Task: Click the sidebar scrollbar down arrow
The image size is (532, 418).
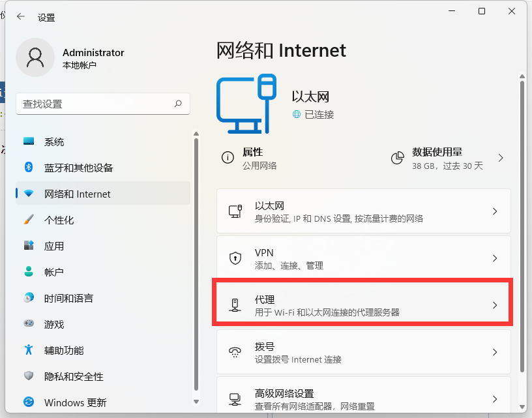Action: (196, 402)
